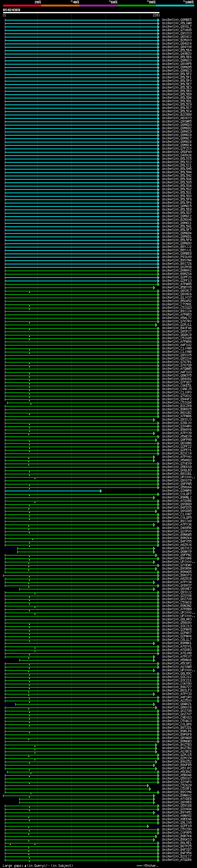Screen dimensions: 197x868
Task: Select the UniRef100_Q9SWR5 label
Action: point(177,121)
